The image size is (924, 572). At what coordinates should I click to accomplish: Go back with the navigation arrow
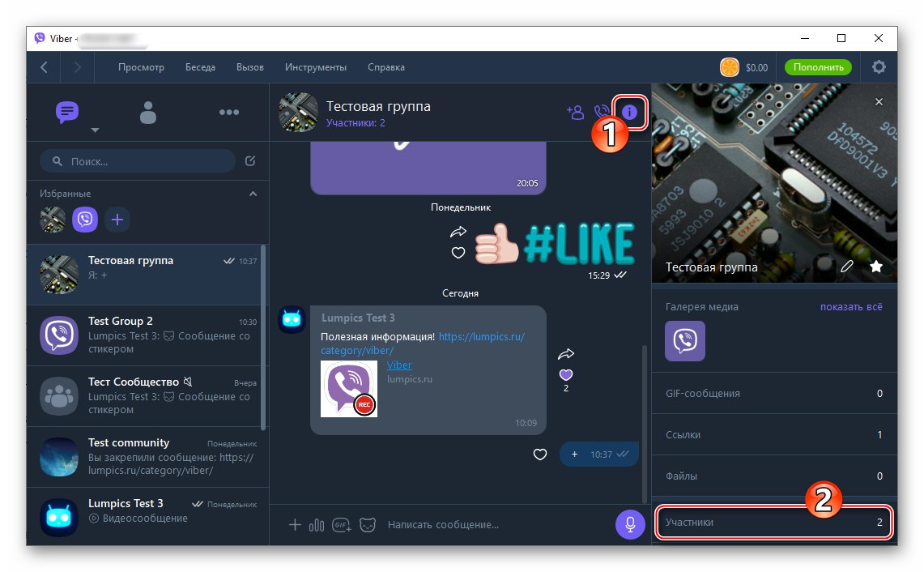(x=44, y=67)
